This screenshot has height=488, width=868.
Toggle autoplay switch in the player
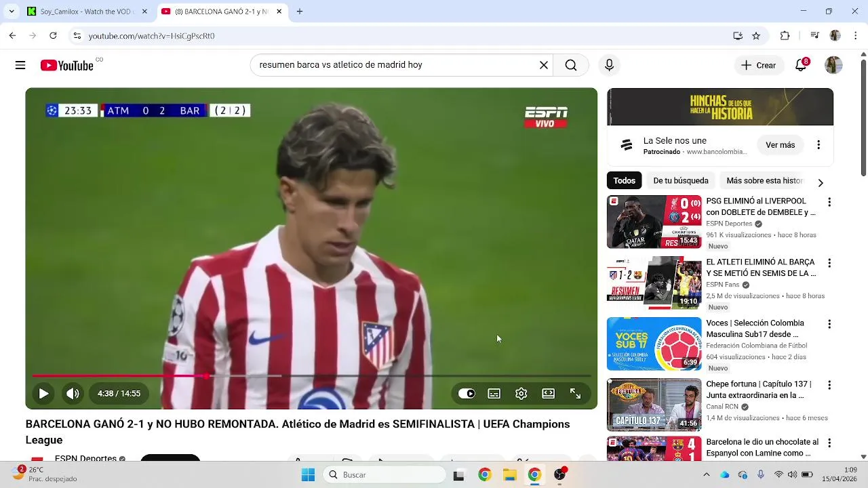pos(467,393)
